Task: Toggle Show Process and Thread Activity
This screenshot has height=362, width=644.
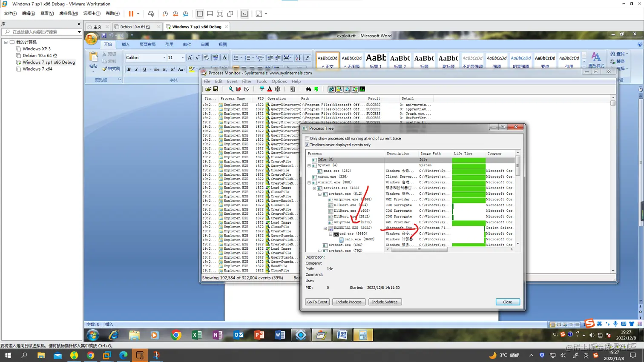Action: coord(355,89)
